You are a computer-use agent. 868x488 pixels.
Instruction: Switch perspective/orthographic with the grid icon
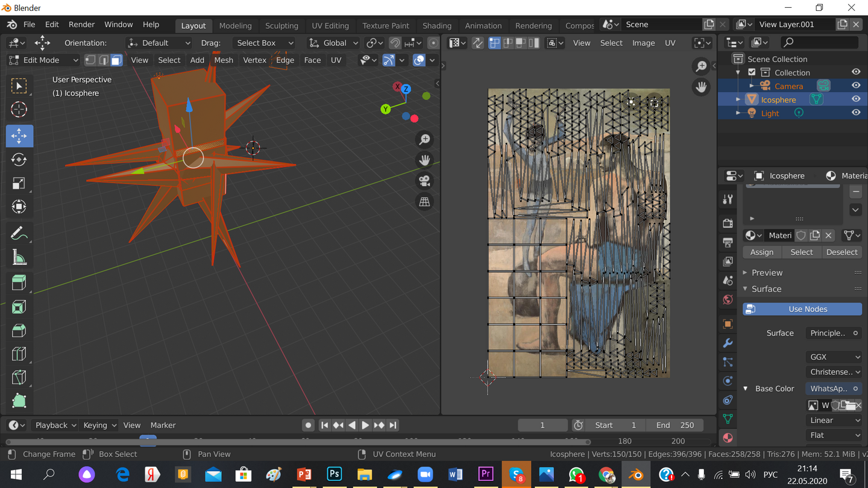(425, 202)
